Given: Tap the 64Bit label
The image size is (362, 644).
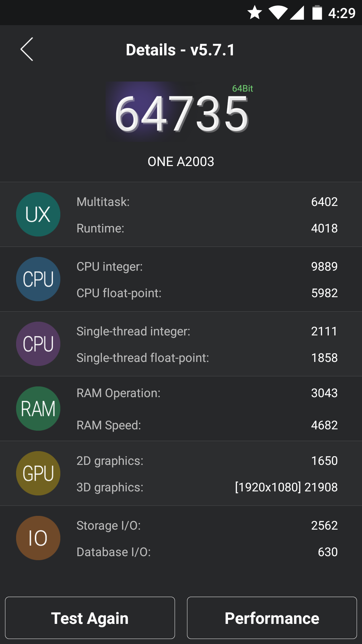Looking at the screenshot, I should pyautogui.click(x=242, y=89).
